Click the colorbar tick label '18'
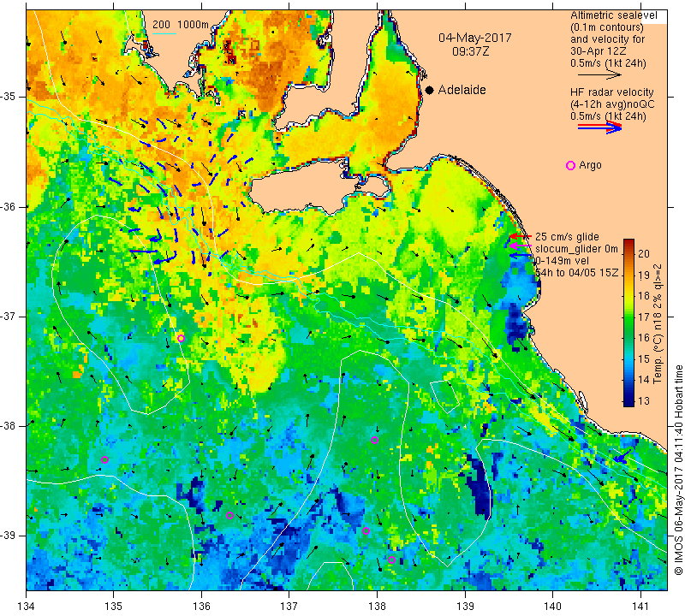Screen dimensions: 685x616 pos(644,296)
